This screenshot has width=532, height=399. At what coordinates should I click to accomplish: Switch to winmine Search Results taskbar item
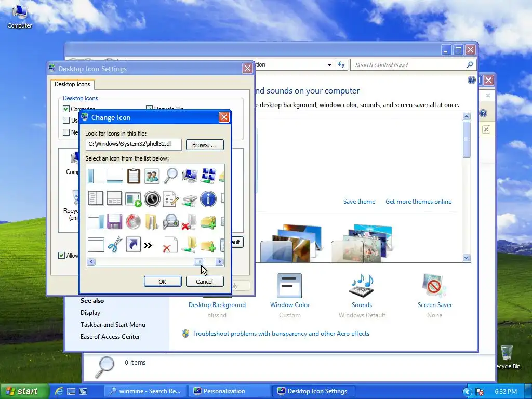(x=145, y=391)
